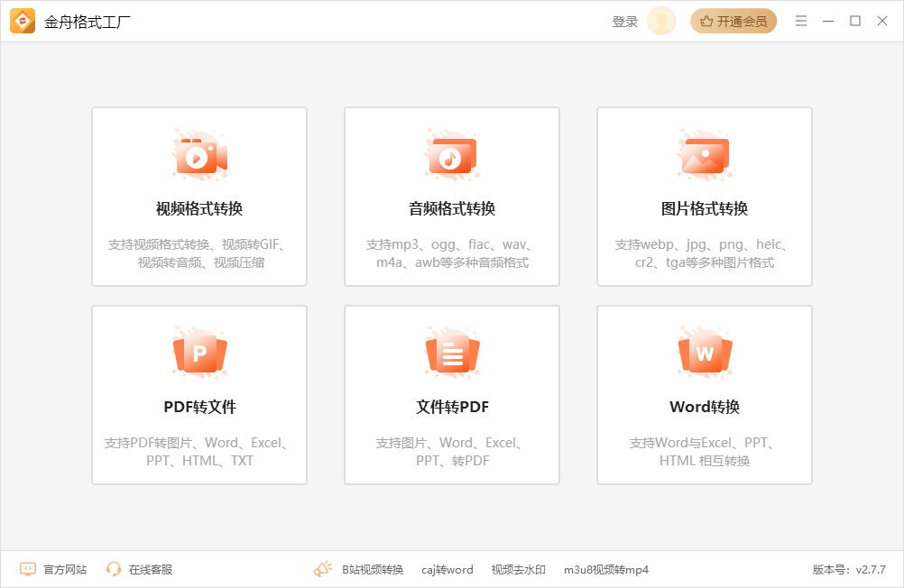Select the 音频格式转换 music note icon
The image size is (904, 588).
(451, 155)
